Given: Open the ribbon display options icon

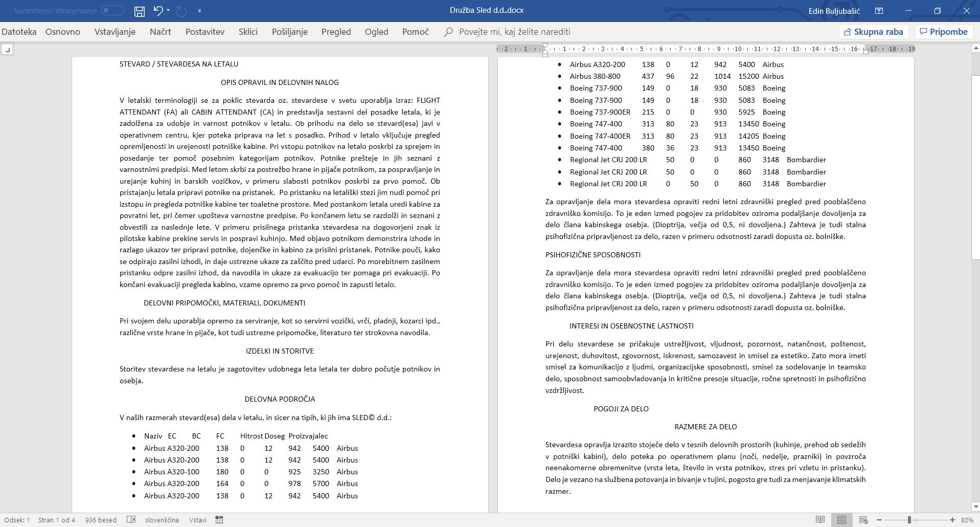Looking at the screenshot, I should point(879,11).
